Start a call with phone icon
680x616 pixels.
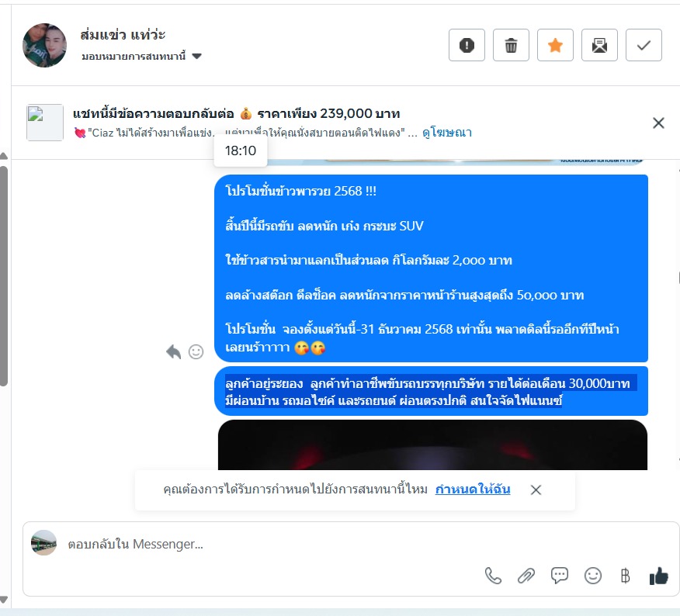(493, 576)
